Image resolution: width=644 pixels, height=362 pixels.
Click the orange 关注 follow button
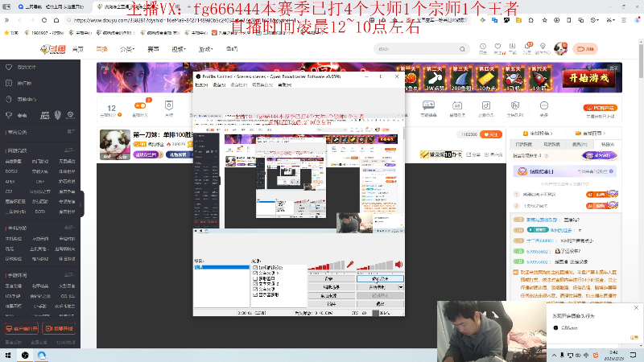pos(491,134)
